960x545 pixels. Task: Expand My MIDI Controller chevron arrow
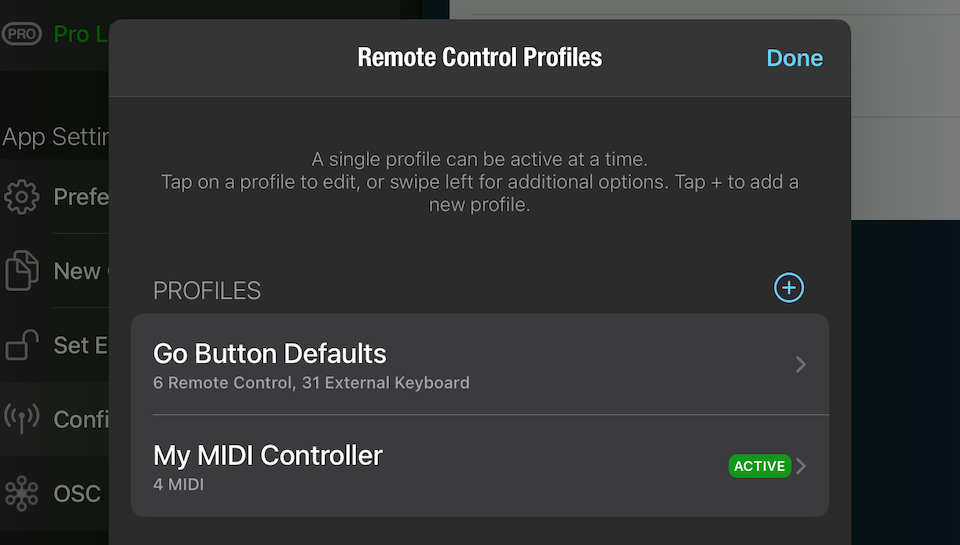(801, 466)
